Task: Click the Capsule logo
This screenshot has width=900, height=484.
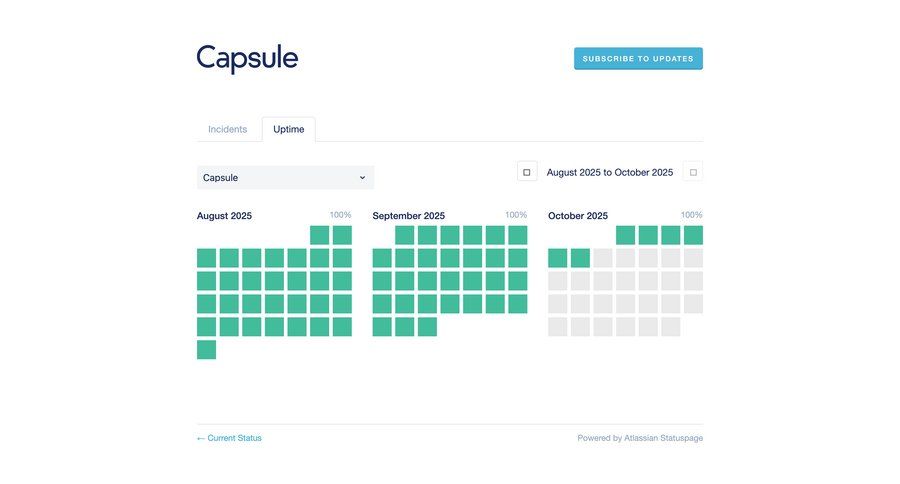Action: (x=247, y=59)
